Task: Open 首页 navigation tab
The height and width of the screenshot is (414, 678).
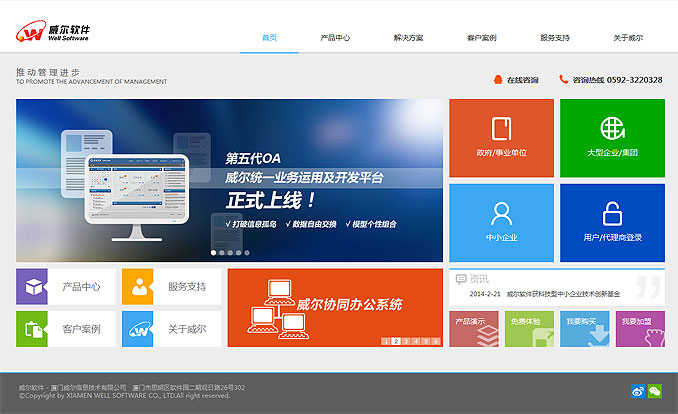Action: 270,38
